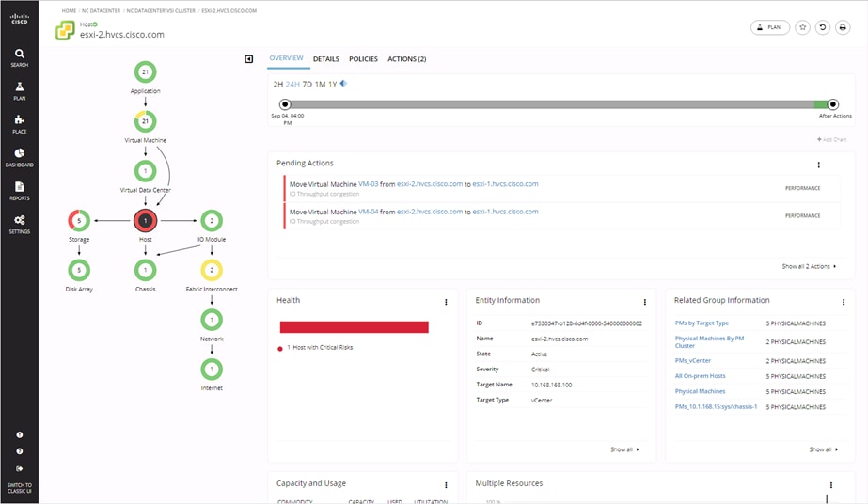
Task: Open VM-04 link in pending actions
Action: click(368, 212)
